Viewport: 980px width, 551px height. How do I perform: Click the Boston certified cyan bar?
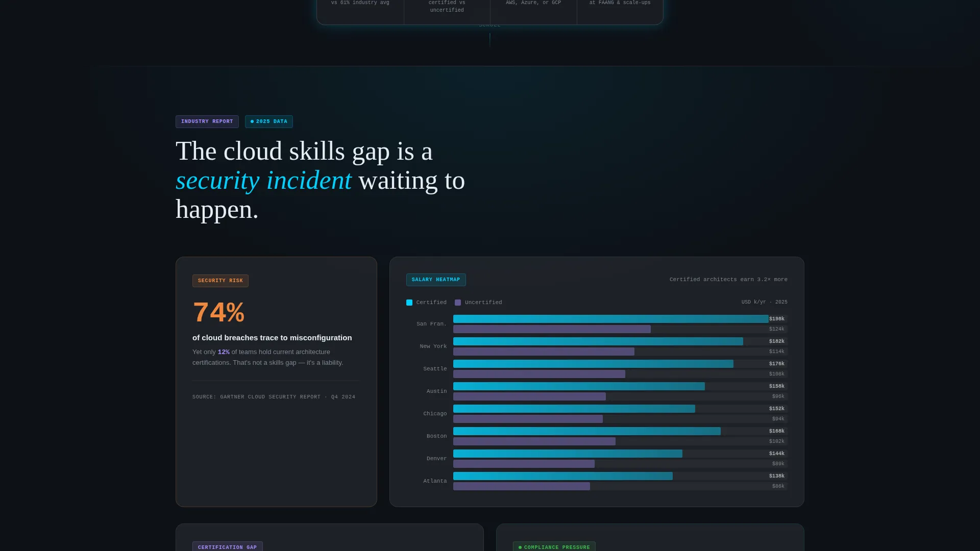(x=587, y=431)
